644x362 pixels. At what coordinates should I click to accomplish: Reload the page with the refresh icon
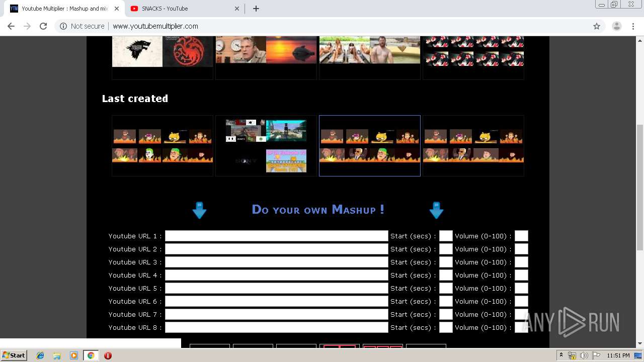pos(43,26)
